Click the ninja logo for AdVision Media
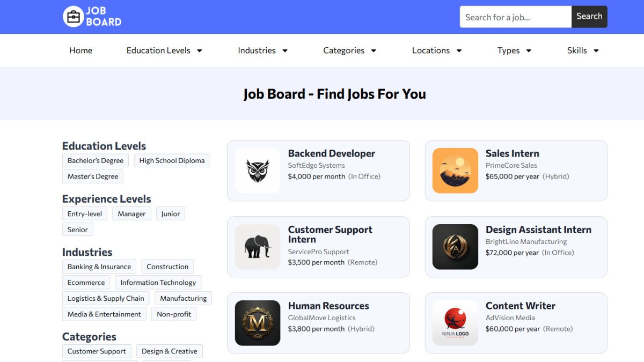This screenshot has height=362, width=644. [x=455, y=323]
